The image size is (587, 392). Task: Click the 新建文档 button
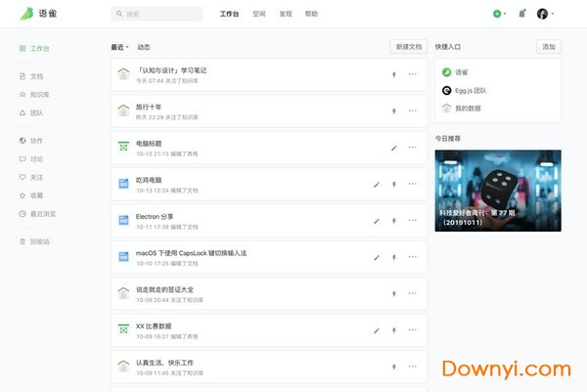coord(409,47)
